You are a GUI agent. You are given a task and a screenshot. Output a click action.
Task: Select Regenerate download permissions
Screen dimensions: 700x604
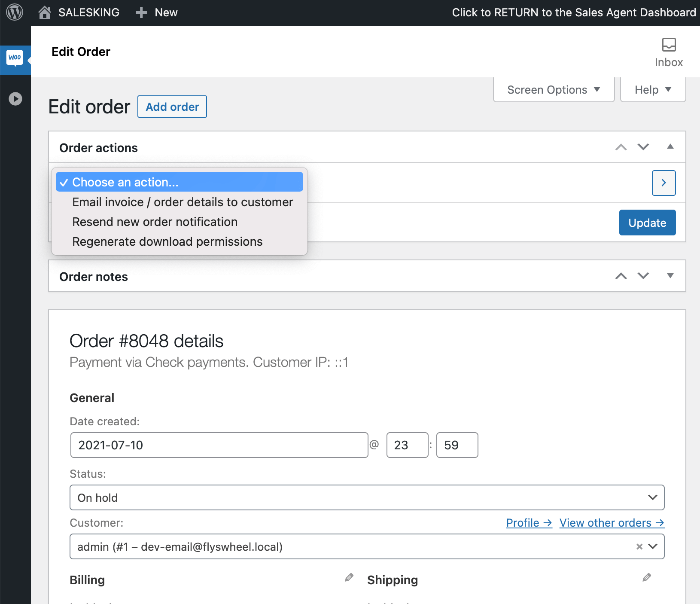(x=180, y=241)
